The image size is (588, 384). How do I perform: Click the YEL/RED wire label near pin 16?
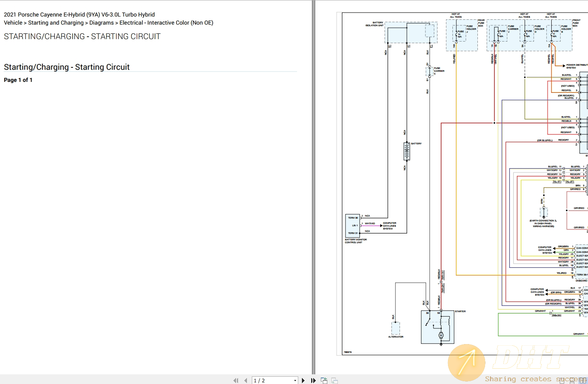(561, 273)
